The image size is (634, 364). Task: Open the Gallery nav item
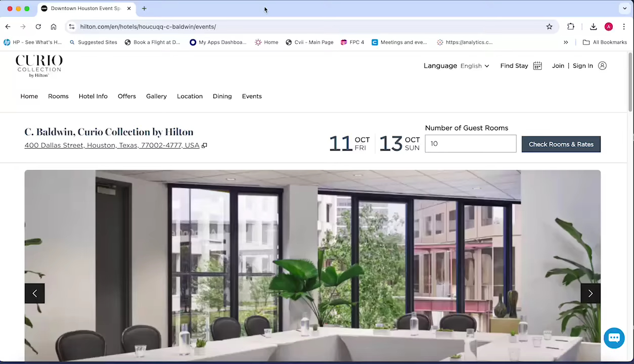156,96
